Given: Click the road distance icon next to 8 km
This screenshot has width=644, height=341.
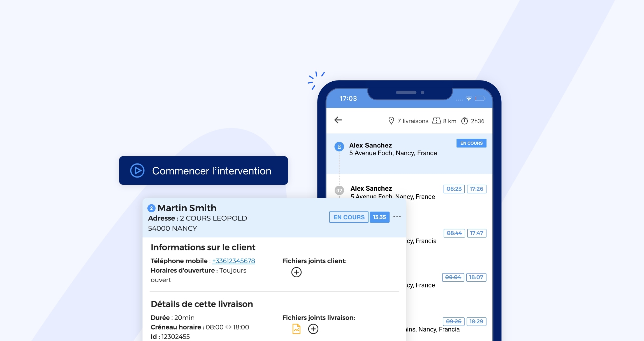Looking at the screenshot, I should click(436, 121).
